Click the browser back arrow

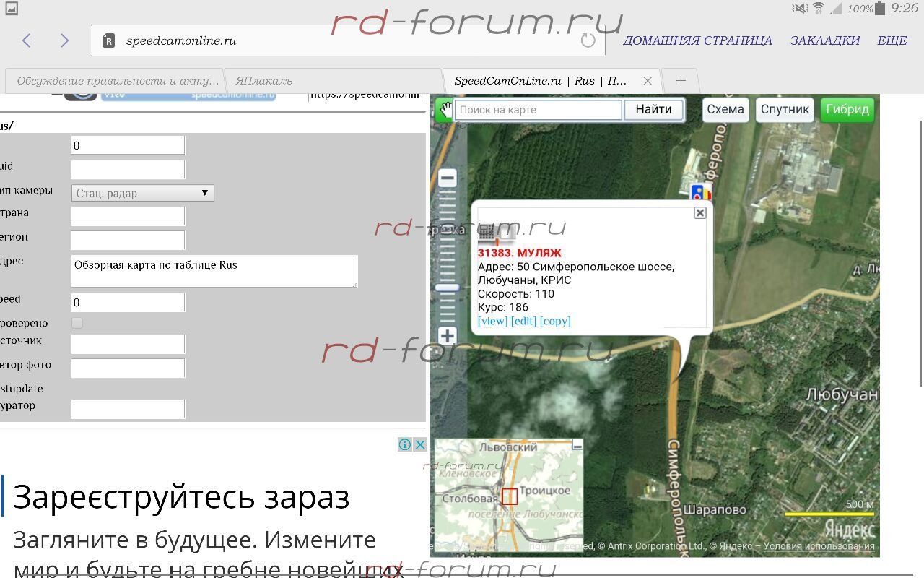pyautogui.click(x=27, y=40)
